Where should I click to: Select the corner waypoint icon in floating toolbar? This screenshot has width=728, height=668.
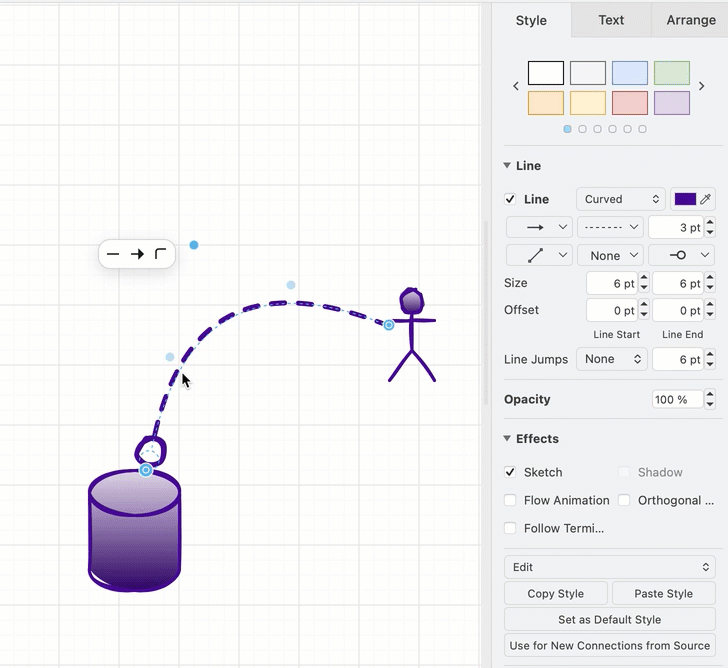160,254
